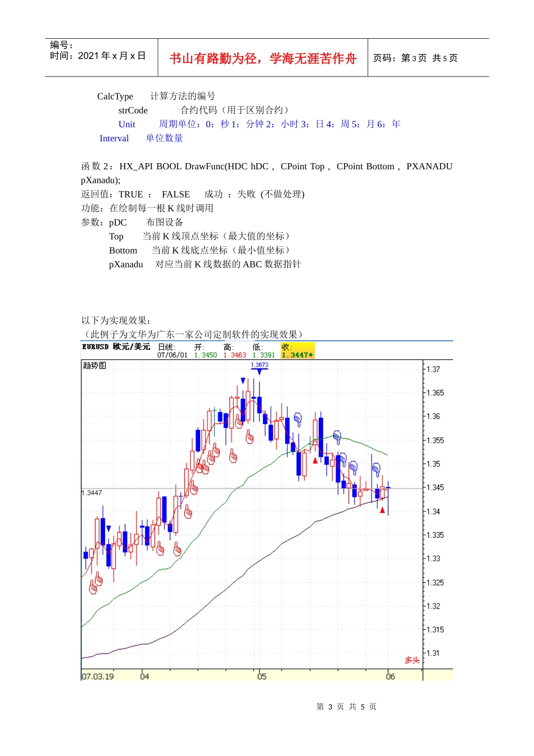
Task: Click the opening price value 1.3450
Action: tap(205, 355)
